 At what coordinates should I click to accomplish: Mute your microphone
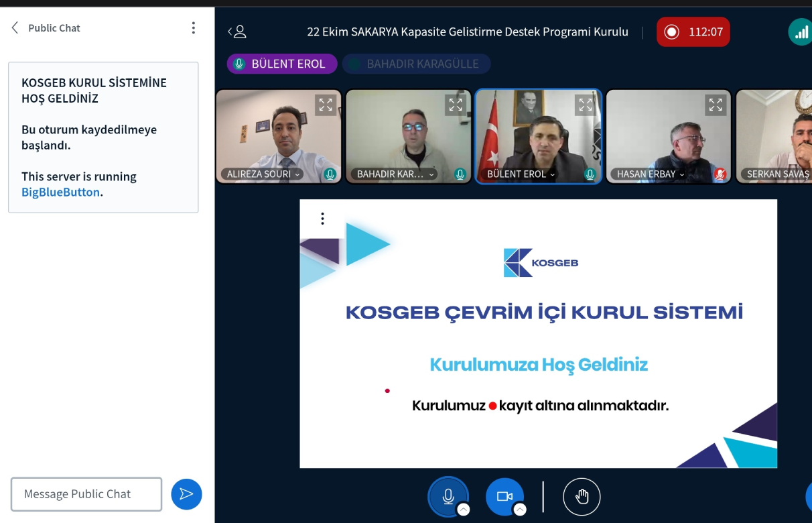[x=448, y=496]
